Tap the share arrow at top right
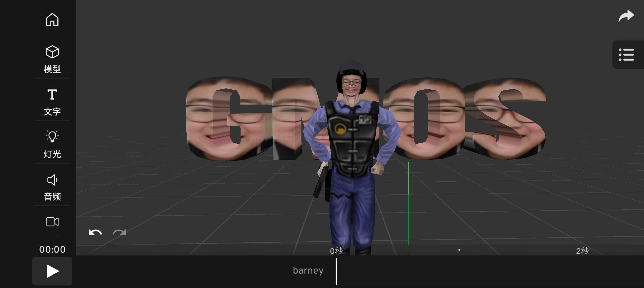644x288 pixels. (626, 16)
